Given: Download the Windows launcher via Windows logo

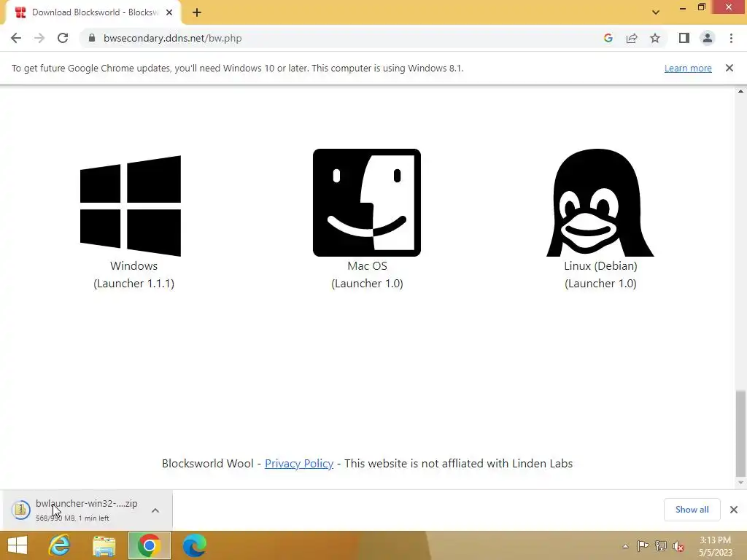Looking at the screenshot, I should click(x=131, y=206).
